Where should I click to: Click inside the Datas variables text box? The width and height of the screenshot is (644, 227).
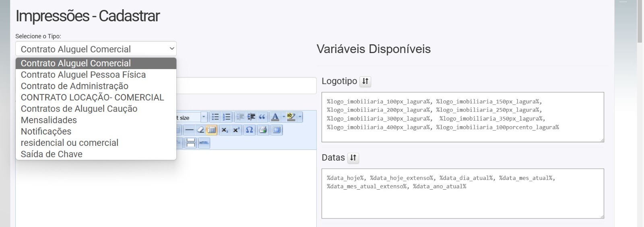(462, 201)
